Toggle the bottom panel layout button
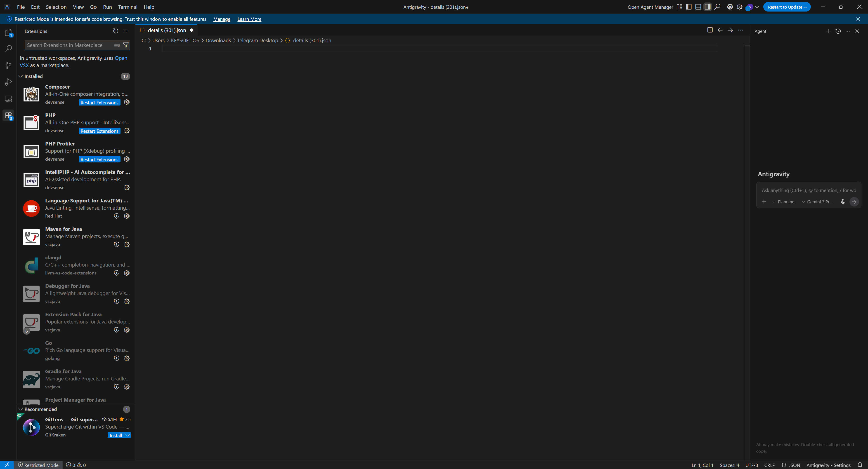 pyautogui.click(x=698, y=7)
